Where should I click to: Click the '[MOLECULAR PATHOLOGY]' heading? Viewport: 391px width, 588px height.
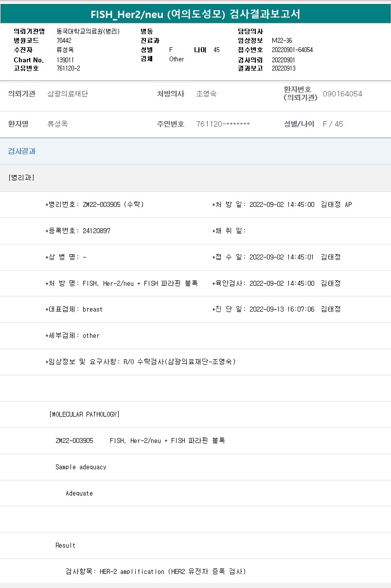click(x=84, y=414)
